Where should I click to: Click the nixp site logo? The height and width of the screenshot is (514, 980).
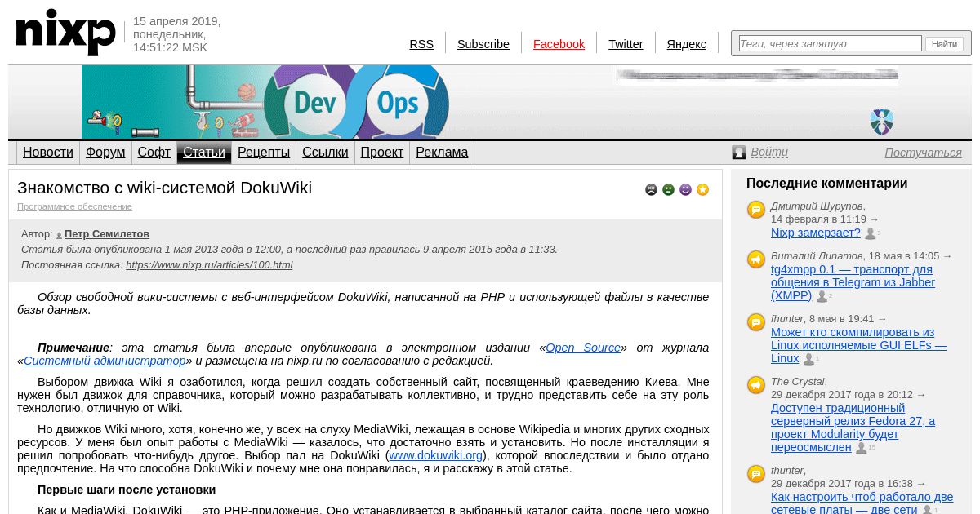coord(66,33)
